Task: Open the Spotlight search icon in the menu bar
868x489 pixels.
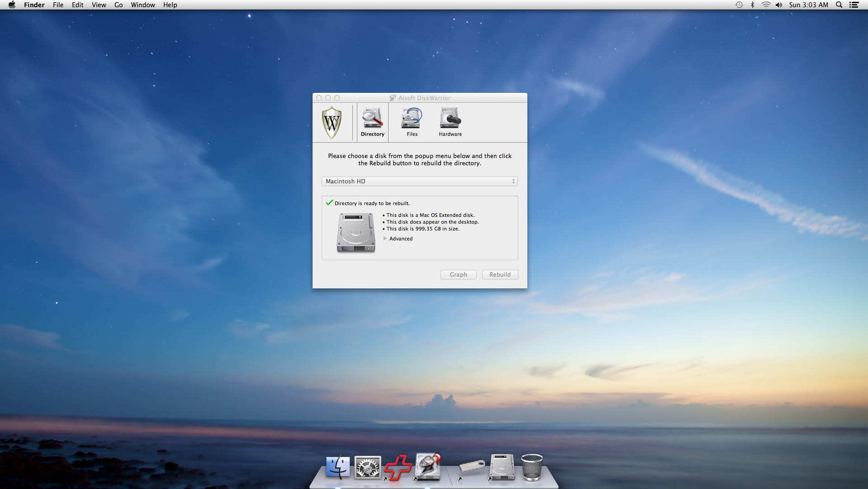Action: click(x=839, y=5)
